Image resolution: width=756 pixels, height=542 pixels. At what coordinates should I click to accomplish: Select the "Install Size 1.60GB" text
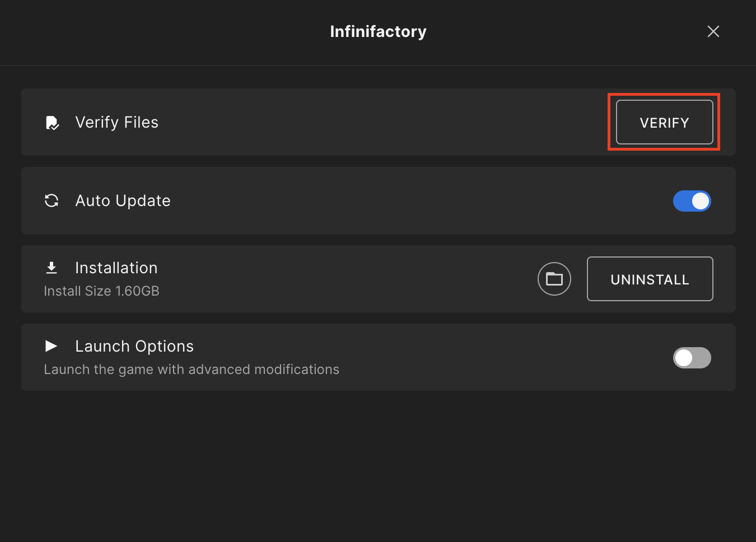[x=101, y=291]
